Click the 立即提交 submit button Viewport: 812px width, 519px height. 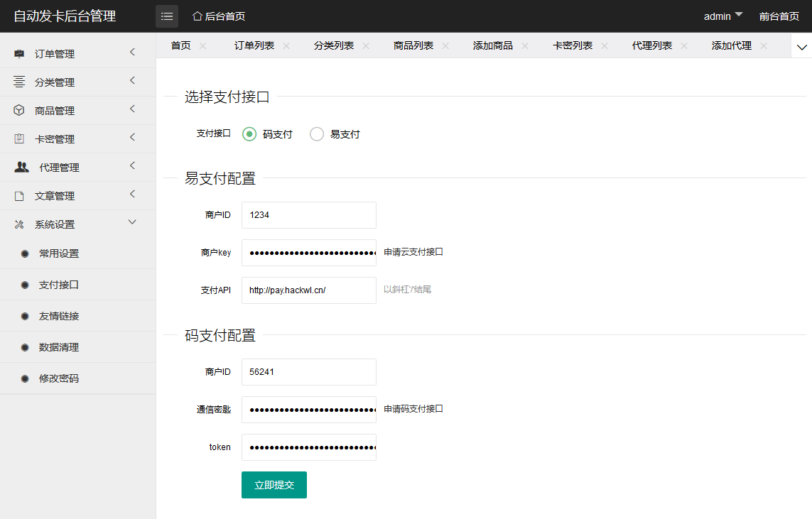tap(274, 485)
